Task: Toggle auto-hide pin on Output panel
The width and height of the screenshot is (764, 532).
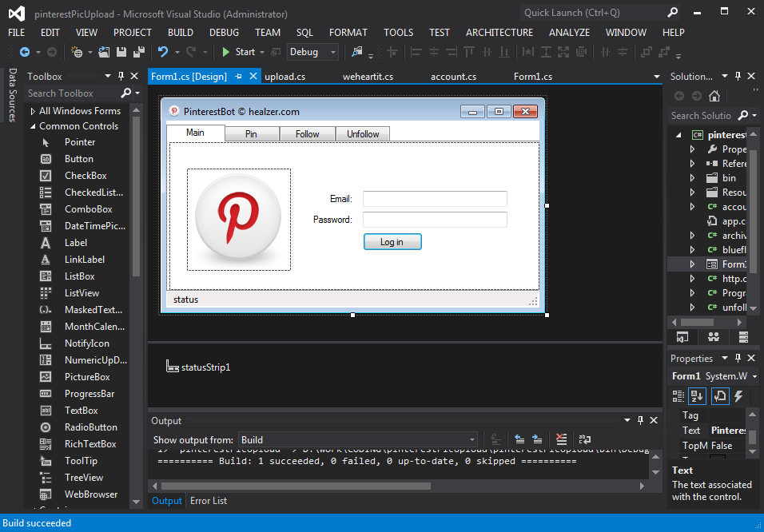Action: [640, 420]
